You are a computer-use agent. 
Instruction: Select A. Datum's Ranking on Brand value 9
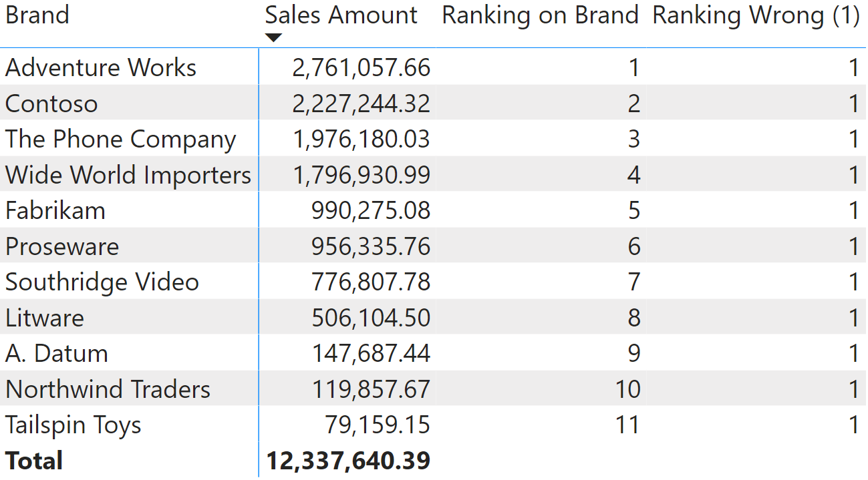633,354
